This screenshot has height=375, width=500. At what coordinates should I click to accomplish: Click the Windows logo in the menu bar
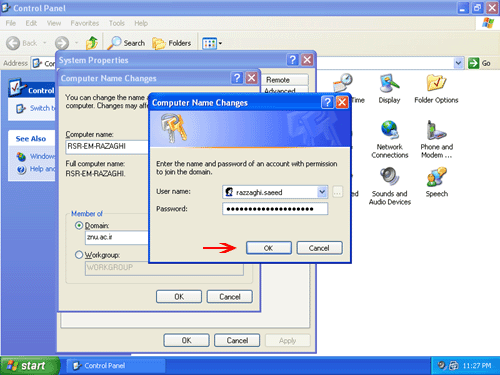[x=488, y=23]
